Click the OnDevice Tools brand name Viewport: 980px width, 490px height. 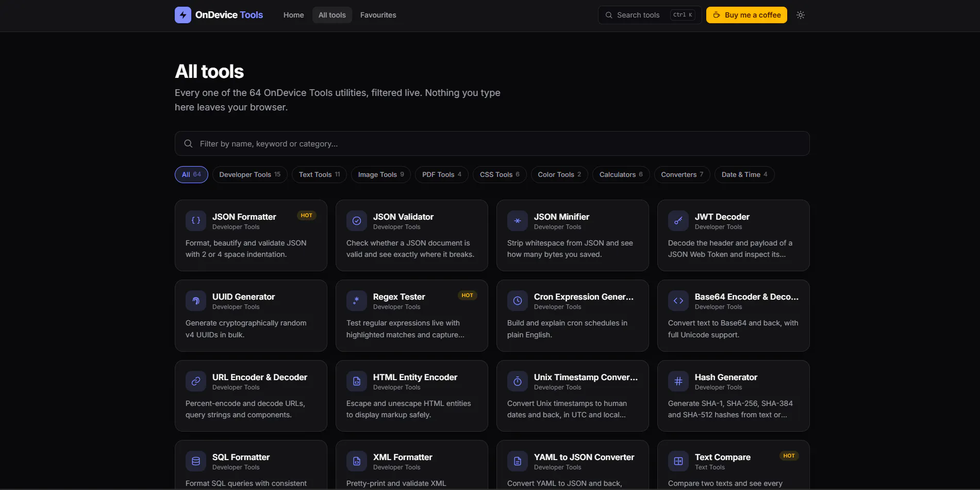pyautogui.click(x=229, y=15)
